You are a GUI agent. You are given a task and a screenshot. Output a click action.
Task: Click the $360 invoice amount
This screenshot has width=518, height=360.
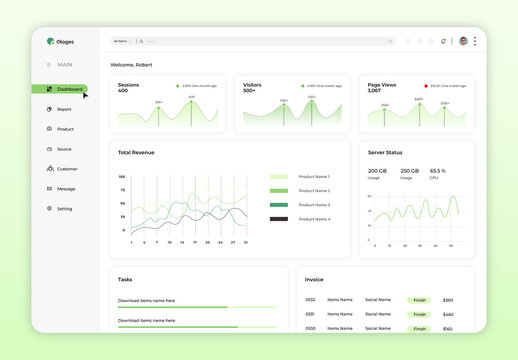[x=448, y=300]
